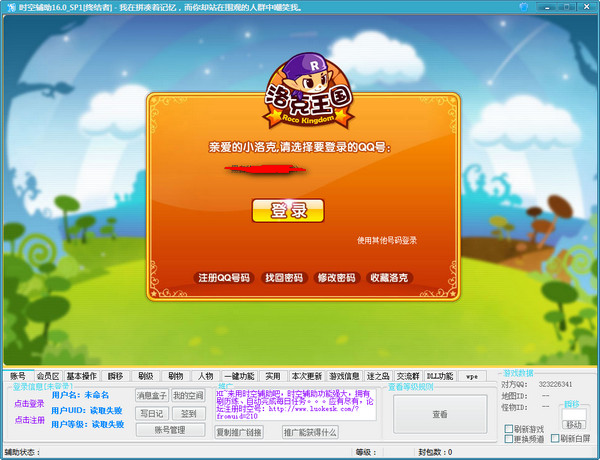
Task: Select the 瞬移 tab
Action: click(x=115, y=376)
